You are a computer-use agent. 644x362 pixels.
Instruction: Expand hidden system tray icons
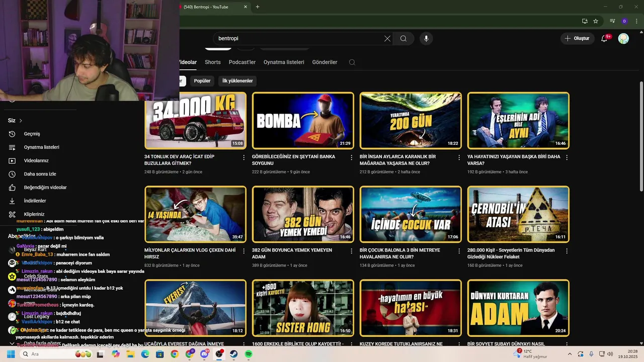click(570, 354)
